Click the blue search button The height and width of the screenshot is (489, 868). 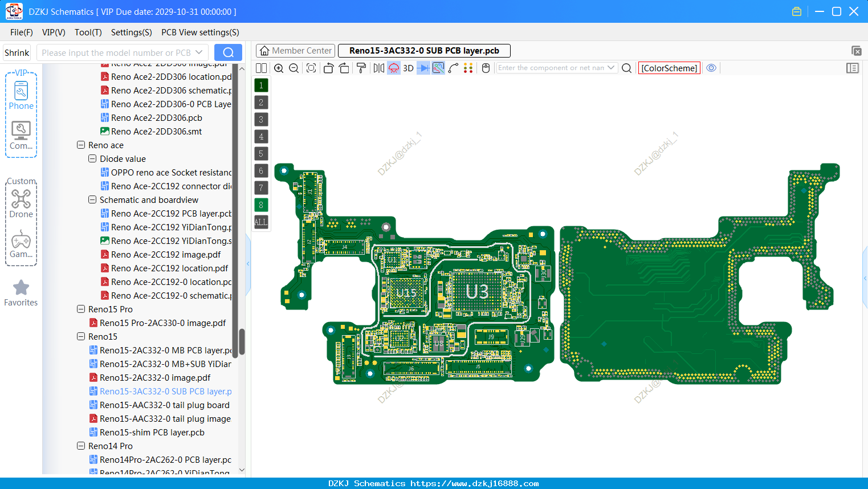tap(228, 52)
